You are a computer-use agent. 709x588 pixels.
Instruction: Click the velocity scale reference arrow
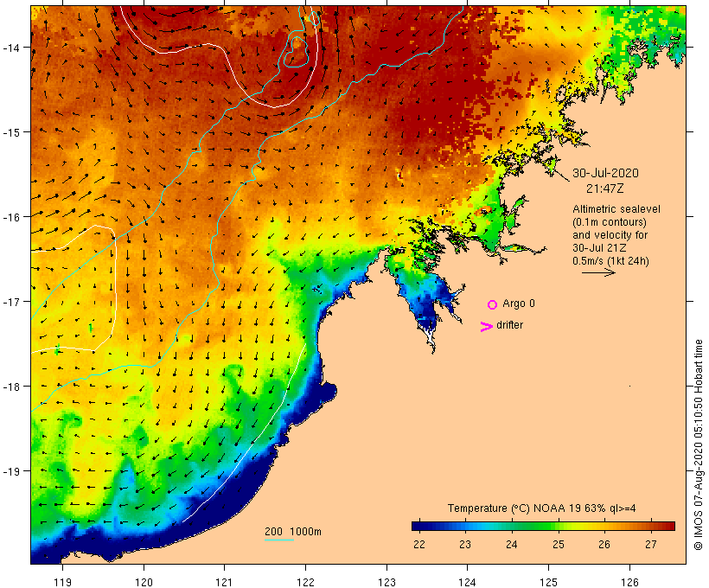coord(598,272)
